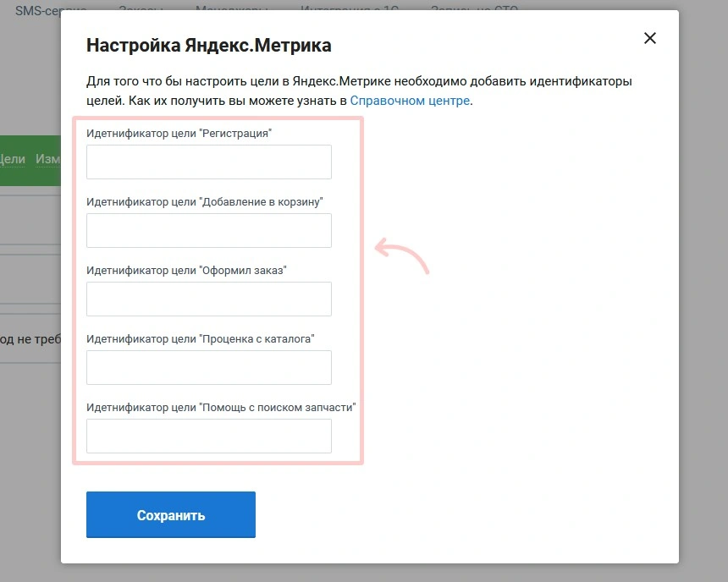Focus the Регистрация goal ID input field
728x582 pixels.
click(x=208, y=162)
